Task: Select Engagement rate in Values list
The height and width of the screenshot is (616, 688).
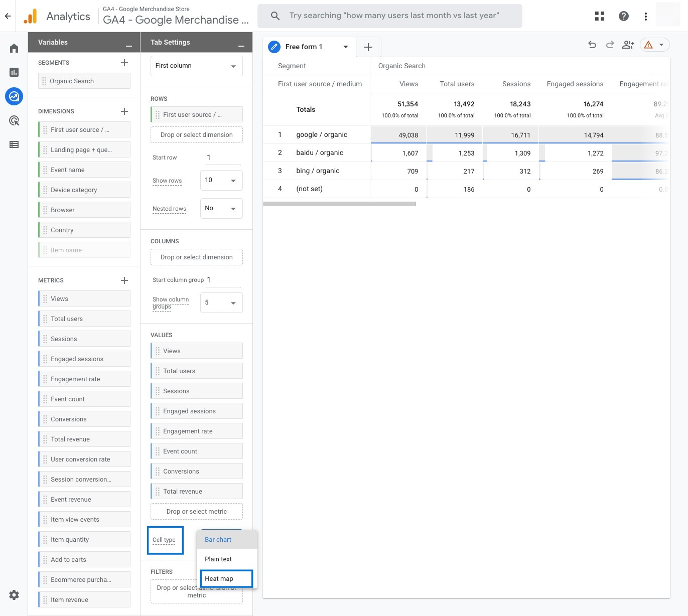Action: coord(197,431)
